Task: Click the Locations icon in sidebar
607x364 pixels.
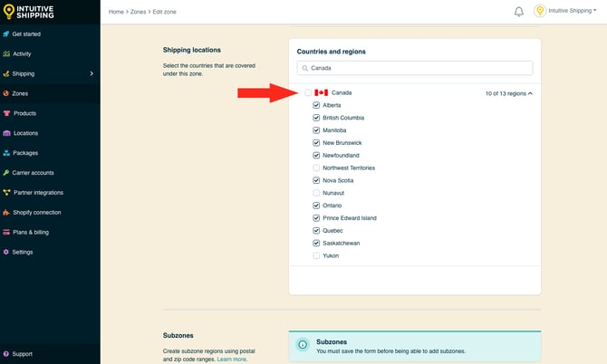Action: coord(6,133)
